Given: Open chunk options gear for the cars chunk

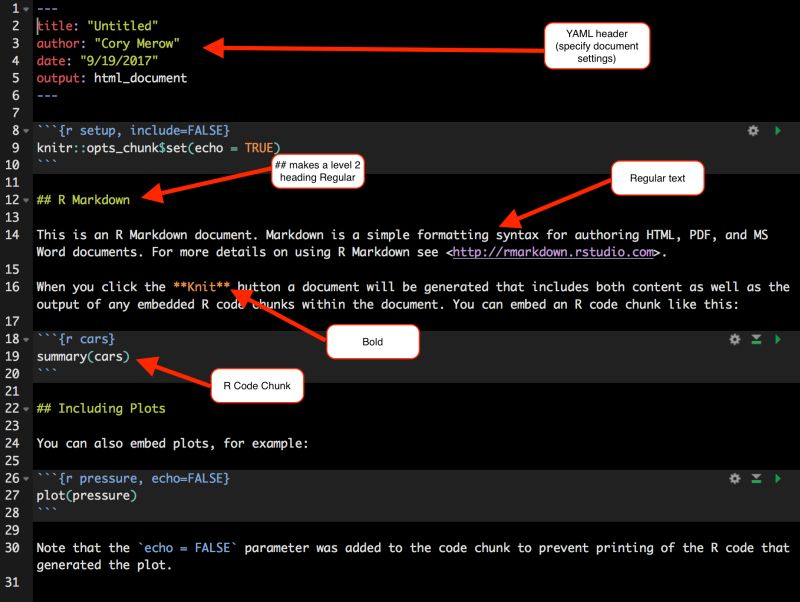Looking at the screenshot, I should (733, 340).
